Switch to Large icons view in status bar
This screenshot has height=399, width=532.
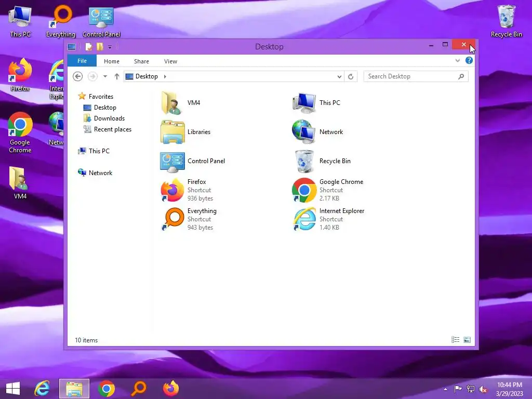[x=467, y=340]
